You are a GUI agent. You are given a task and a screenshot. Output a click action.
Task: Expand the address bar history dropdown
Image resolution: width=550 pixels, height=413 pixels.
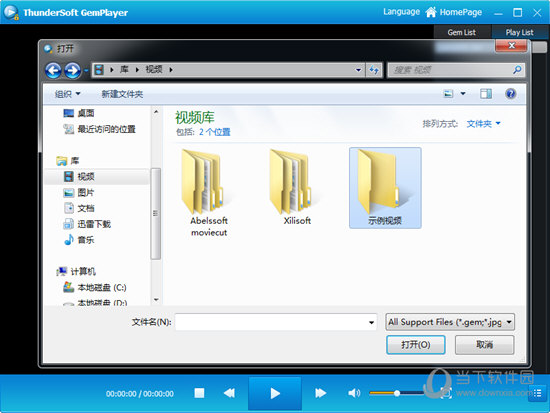tap(358, 70)
